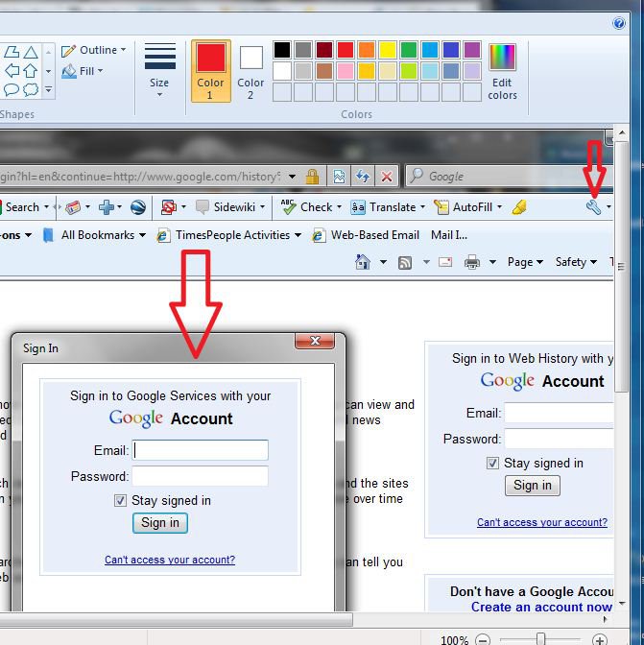Open the wrench settings dropdown arrow
644x645 pixels.
(608, 207)
